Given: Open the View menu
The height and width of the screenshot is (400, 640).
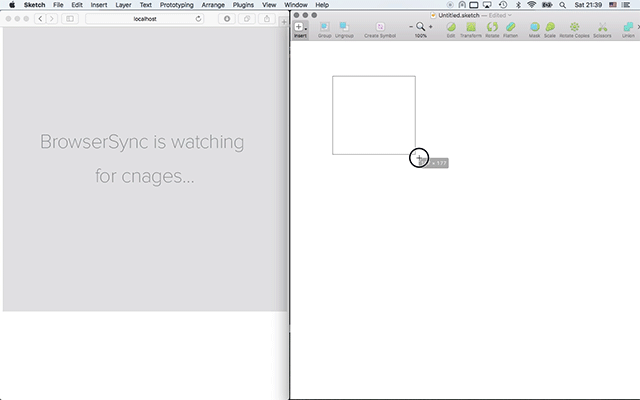Looking at the screenshot, I should [269, 5].
